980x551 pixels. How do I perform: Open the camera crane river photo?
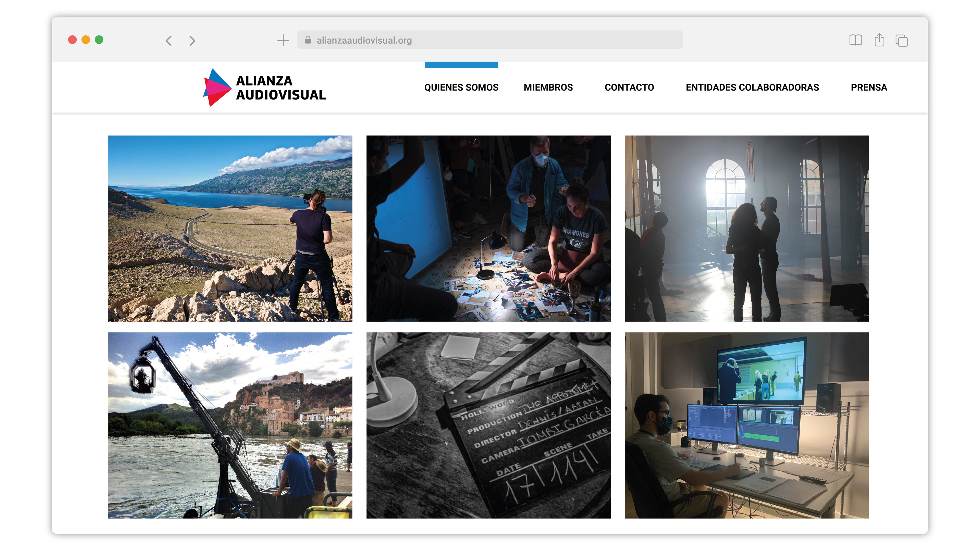(230, 425)
